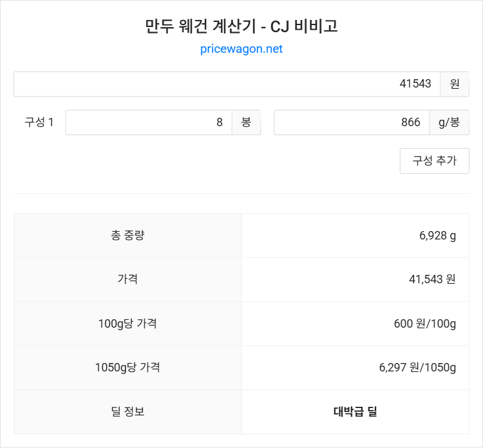Click the 봉 unit label

(246, 122)
